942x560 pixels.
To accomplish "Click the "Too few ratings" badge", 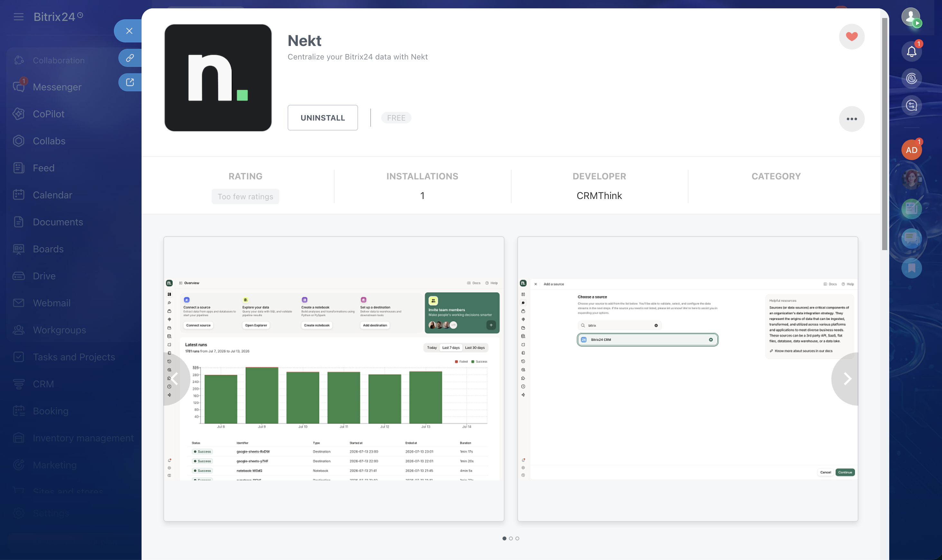I will pyautogui.click(x=245, y=197).
